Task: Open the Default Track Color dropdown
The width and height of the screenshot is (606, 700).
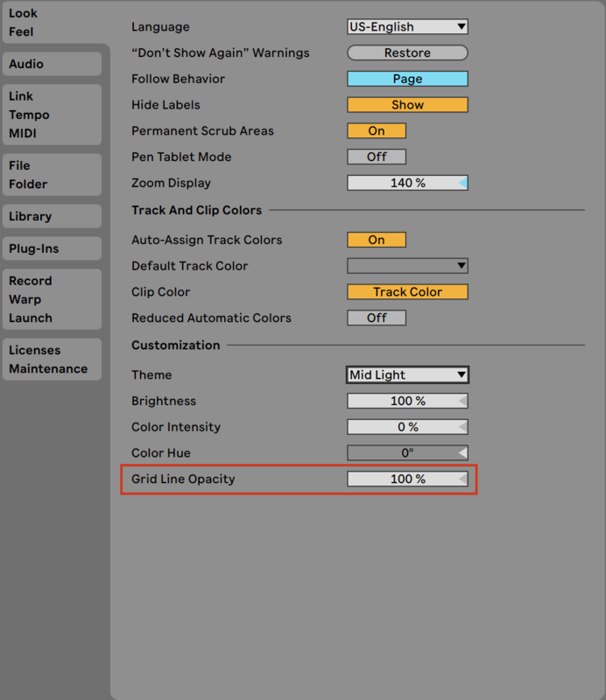Action: coord(407,266)
